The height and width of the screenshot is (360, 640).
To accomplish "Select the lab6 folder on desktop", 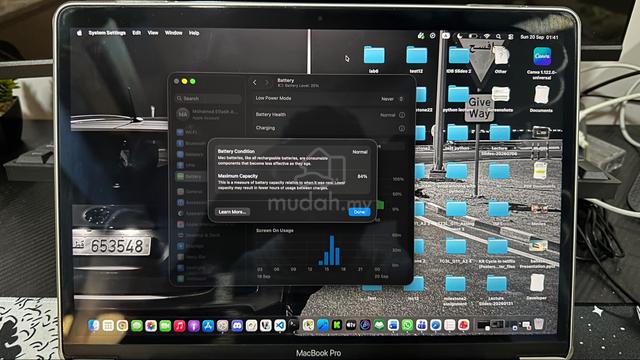I will point(374,60).
